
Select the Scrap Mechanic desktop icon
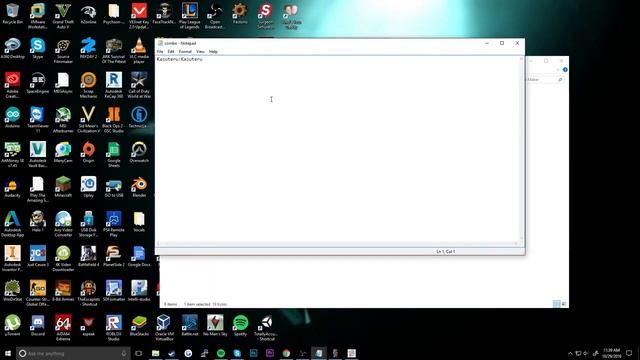coord(88,85)
